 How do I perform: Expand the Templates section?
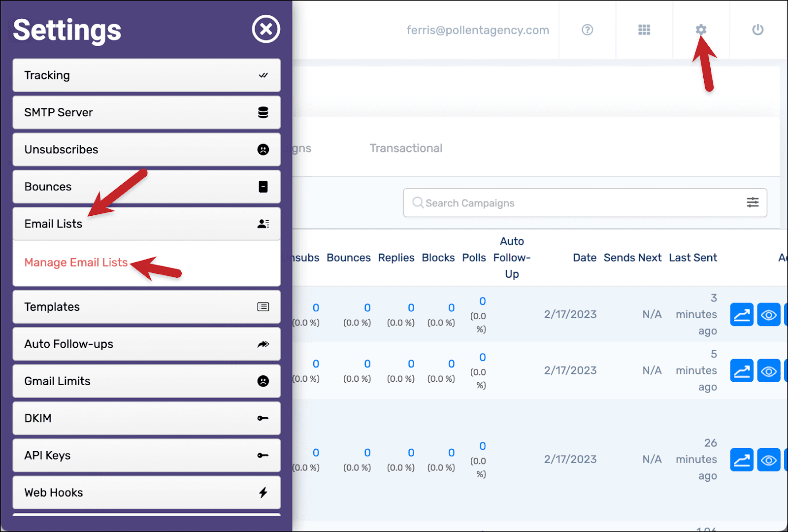(146, 307)
